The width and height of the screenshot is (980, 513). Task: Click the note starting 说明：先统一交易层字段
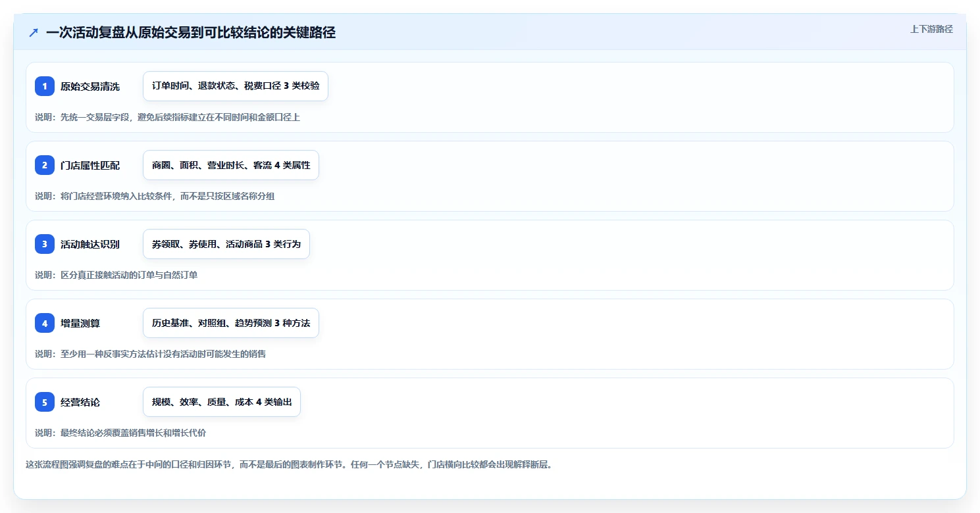click(168, 117)
